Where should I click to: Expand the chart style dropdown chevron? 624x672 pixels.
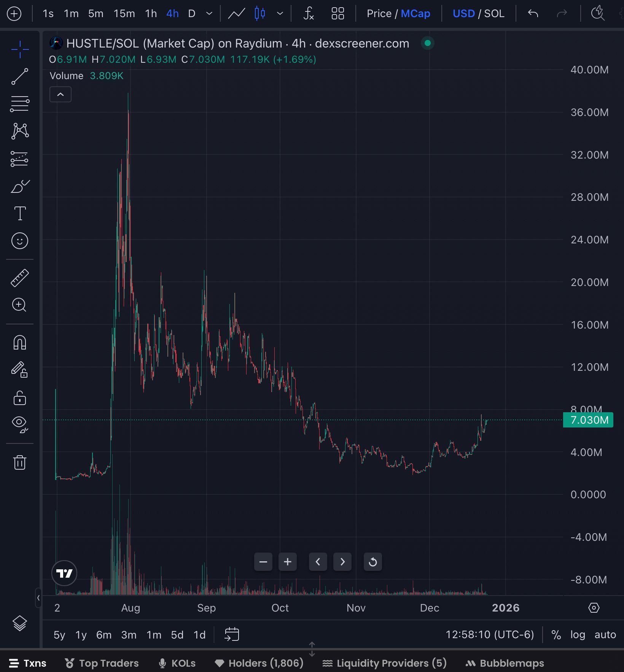point(280,14)
